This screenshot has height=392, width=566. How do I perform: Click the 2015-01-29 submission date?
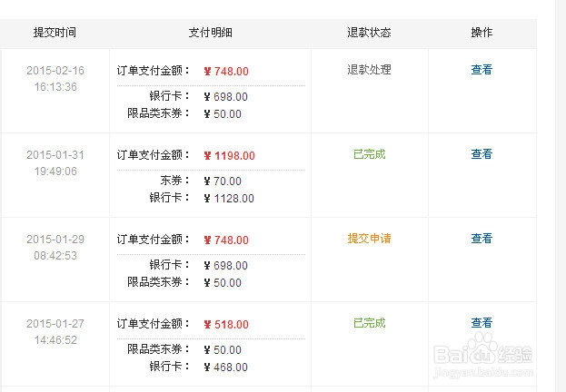coord(55,240)
